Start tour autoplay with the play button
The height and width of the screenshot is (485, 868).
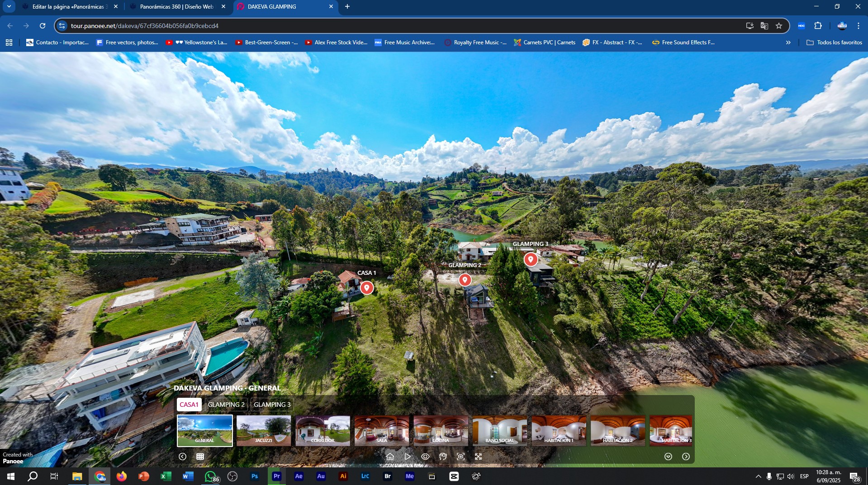408,457
